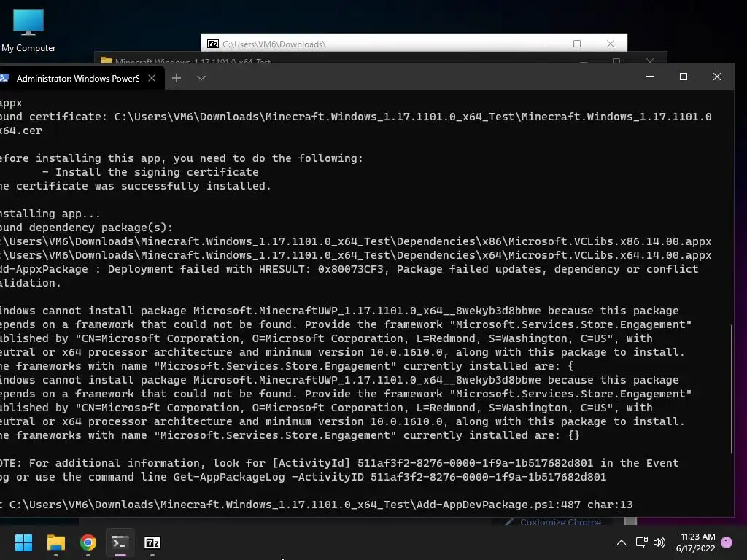Click the text '[ActivityId] 511af3f2-8276-0000-1f9a-1b517682d801'
747x560 pixels.
point(433,463)
